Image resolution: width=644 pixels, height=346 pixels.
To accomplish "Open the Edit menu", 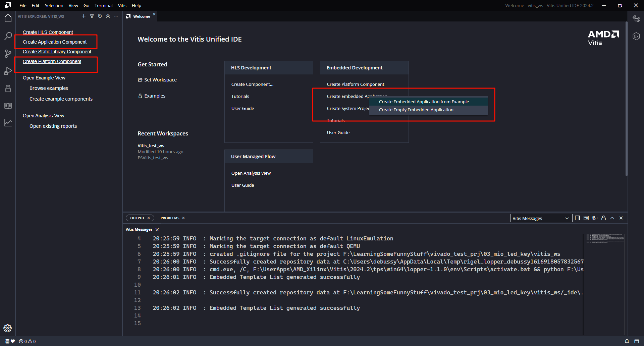I will [36, 5].
